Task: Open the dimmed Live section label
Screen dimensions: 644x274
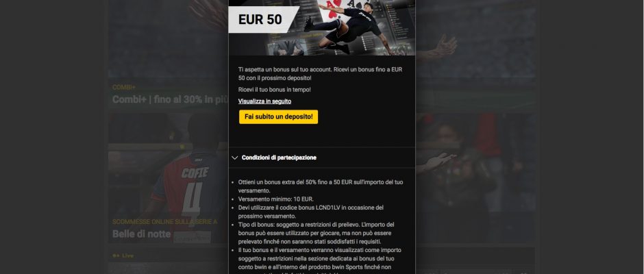Action: (127, 256)
